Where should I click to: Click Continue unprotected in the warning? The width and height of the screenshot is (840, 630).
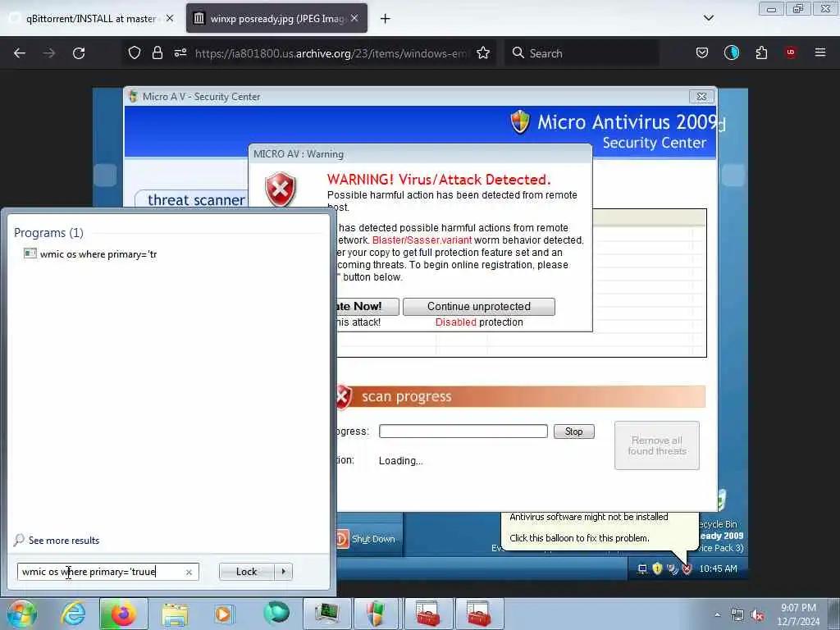[x=479, y=307]
